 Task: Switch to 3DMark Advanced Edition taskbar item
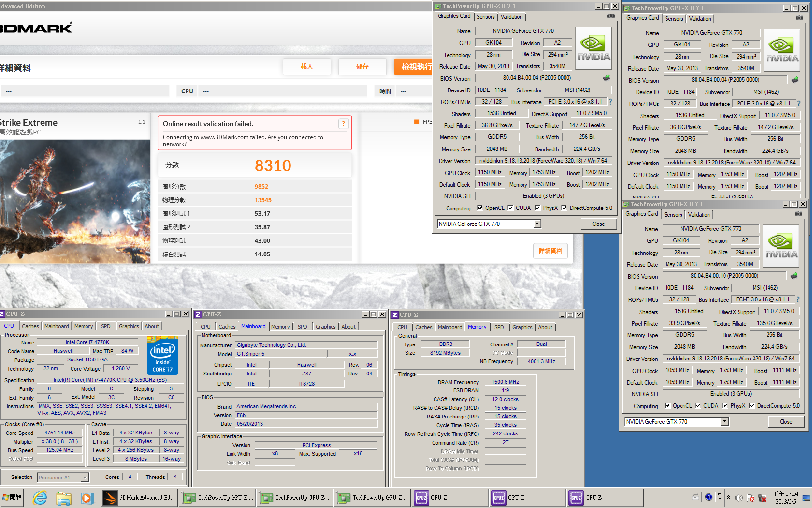point(140,497)
